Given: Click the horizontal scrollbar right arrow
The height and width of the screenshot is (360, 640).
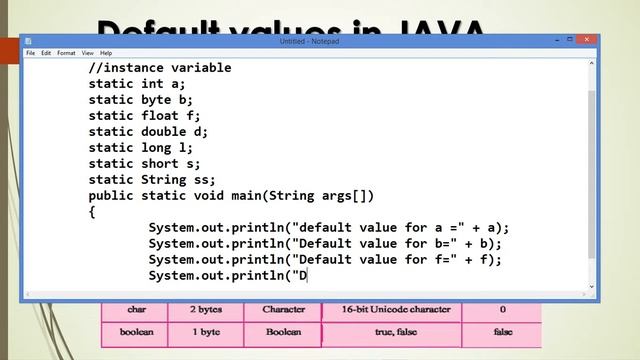Looking at the screenshot, I should [x=584, y=294].
